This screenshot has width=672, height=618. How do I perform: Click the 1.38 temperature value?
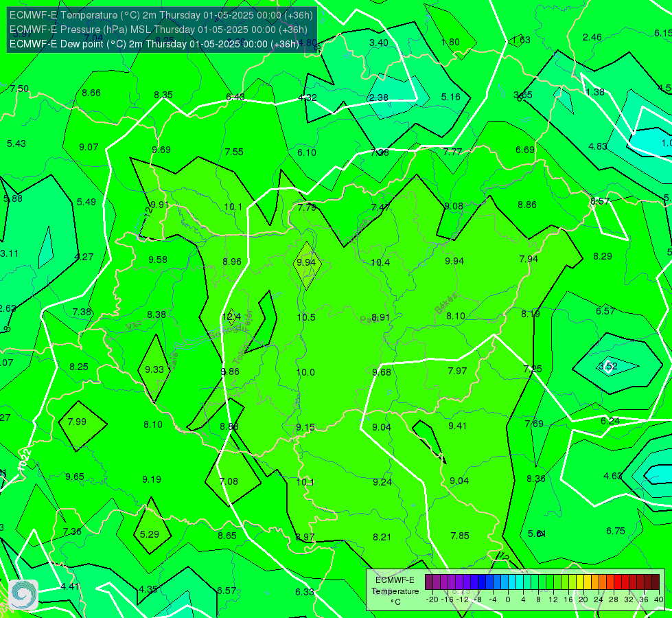pos(595,92)
